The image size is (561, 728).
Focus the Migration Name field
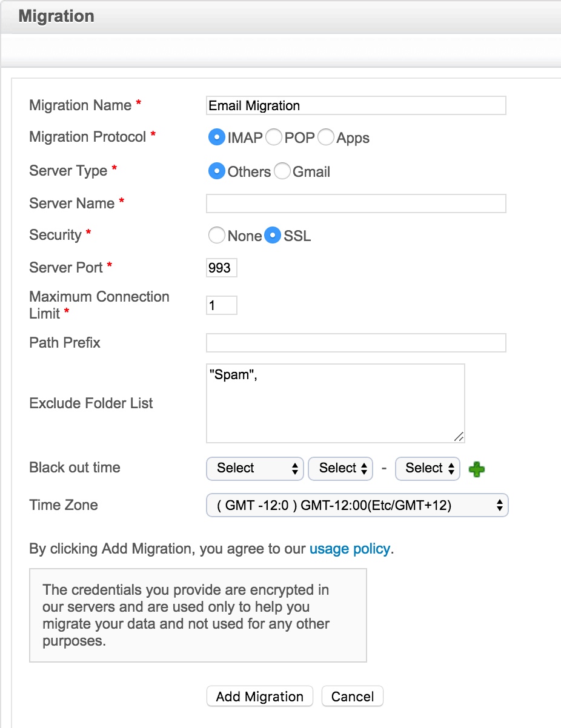pyautogui.click(x=356, y=105)
